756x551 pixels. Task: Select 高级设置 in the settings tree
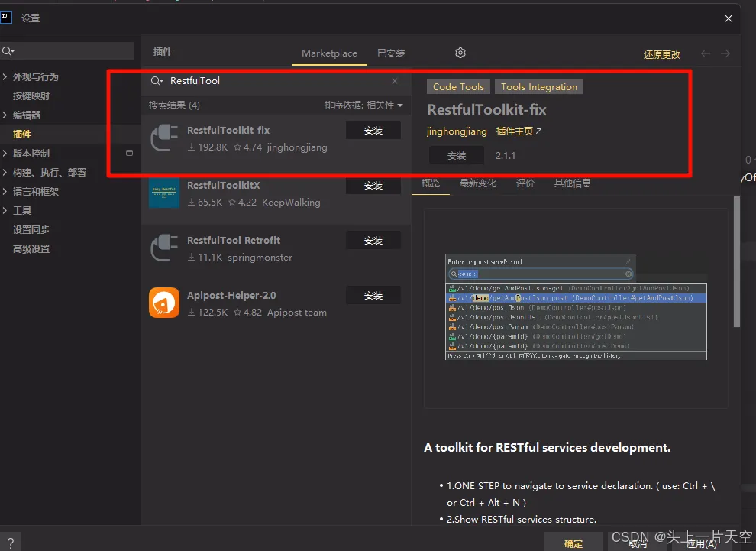pyautogui.click(x=31, y=249)
